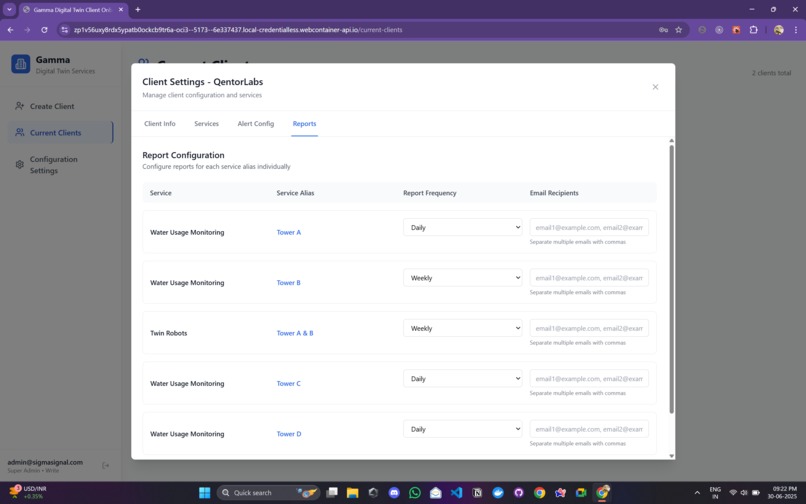The width and height of the screenshot is (806, 504).
Task: Click the browser address bar URL
Action: coord(238,30)
